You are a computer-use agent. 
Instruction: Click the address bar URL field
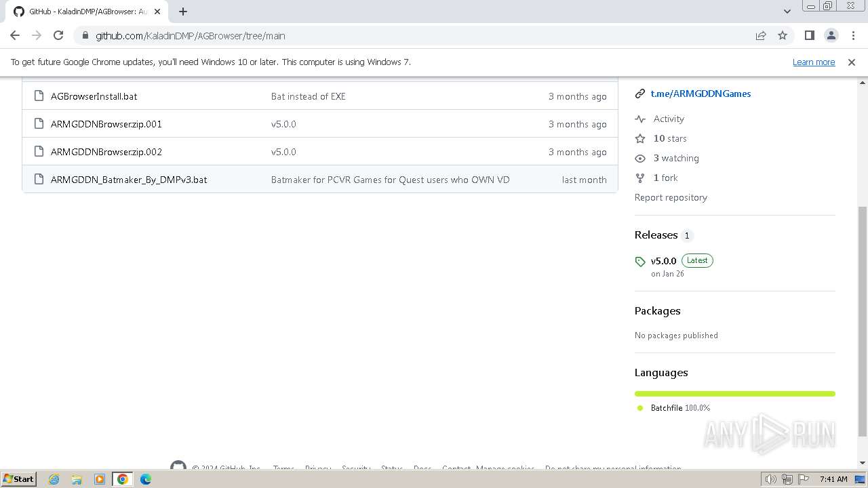420,35
